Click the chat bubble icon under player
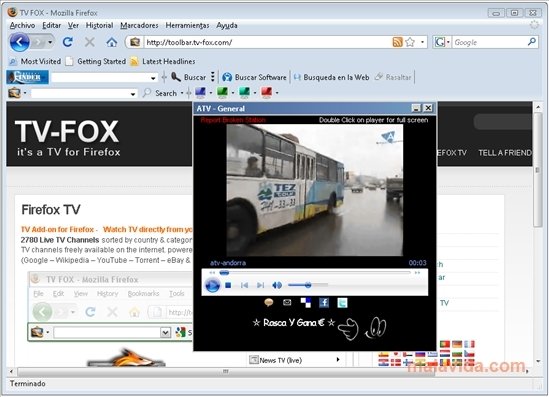Viewport: 549px width, 397px height. 269,302
